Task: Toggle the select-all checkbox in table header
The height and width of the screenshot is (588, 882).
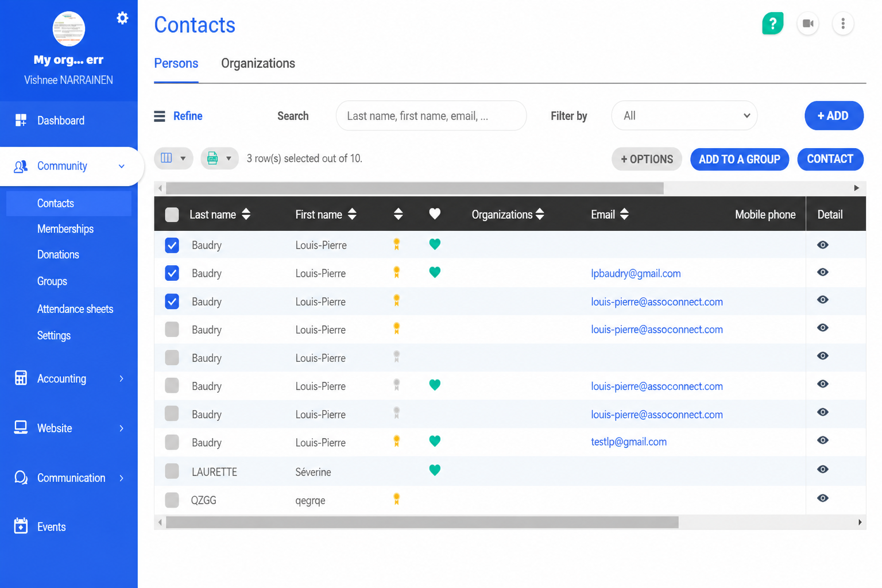Action: pos(172,215)
